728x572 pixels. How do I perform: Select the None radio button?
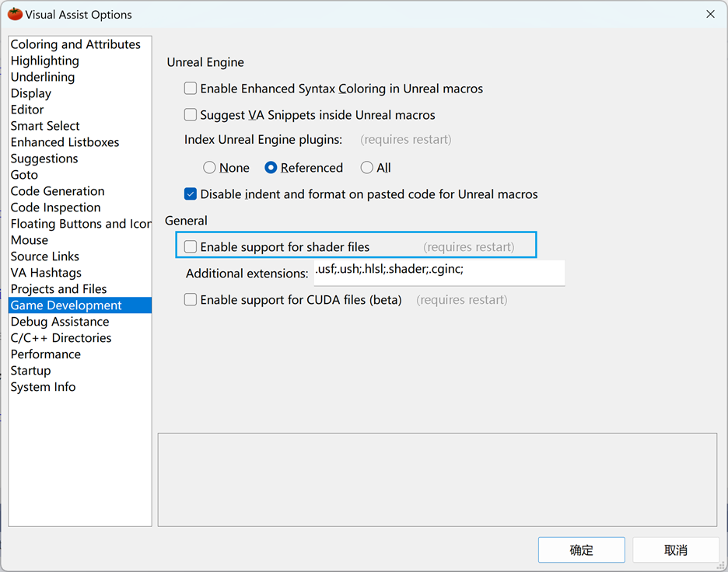209,168
